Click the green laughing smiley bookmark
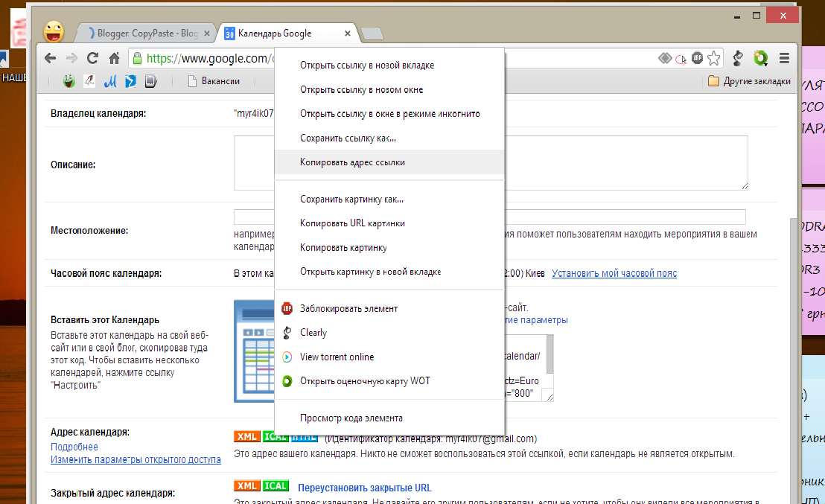 tap(69, 81)
